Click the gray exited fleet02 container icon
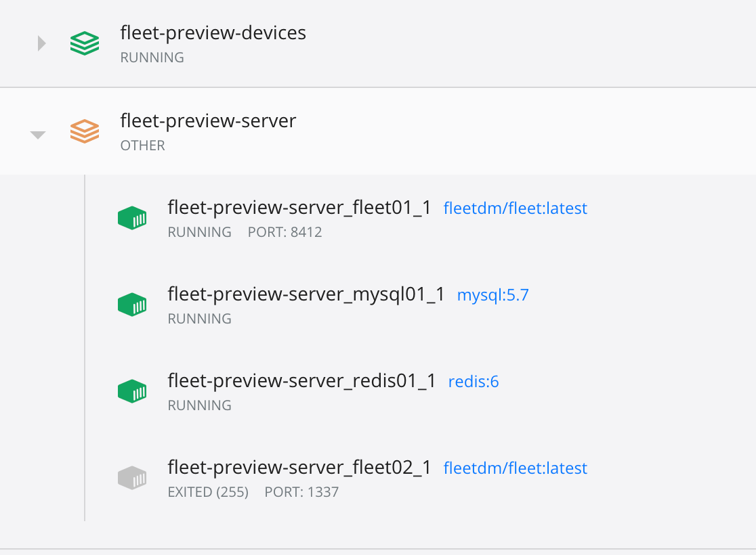756x555 pixels. [x=132, y=477]
